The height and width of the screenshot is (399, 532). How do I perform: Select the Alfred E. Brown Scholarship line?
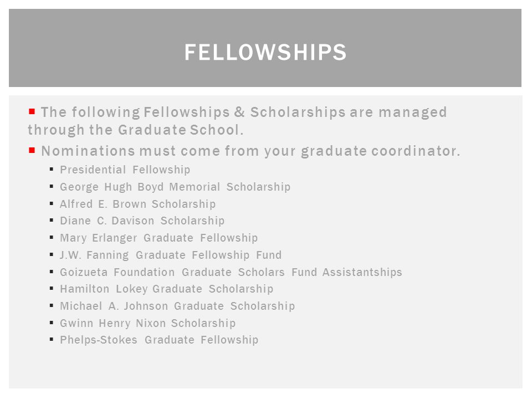(x=138, y=204)
